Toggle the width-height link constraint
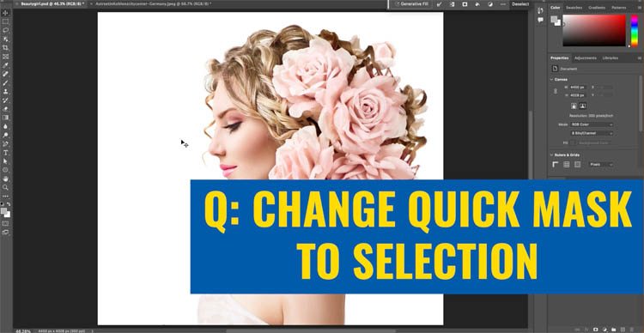 (x=556, y=91)
